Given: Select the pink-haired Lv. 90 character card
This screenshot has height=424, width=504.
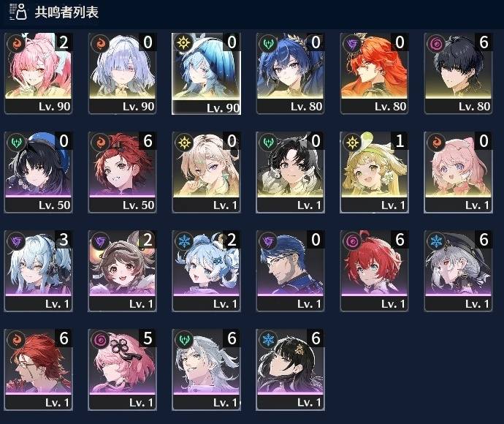Looking at the screenshot, I should pos(38,73).
